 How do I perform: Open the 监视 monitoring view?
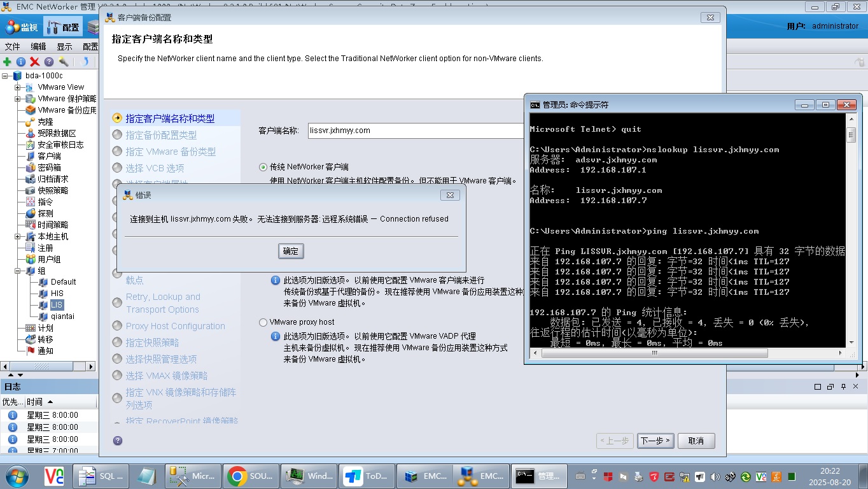tap(22, 27)
